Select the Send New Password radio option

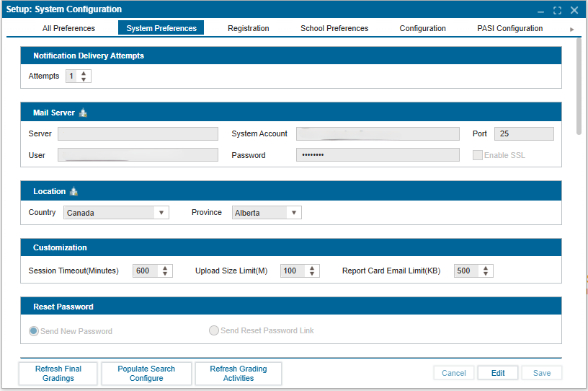(x=34, y=331)
